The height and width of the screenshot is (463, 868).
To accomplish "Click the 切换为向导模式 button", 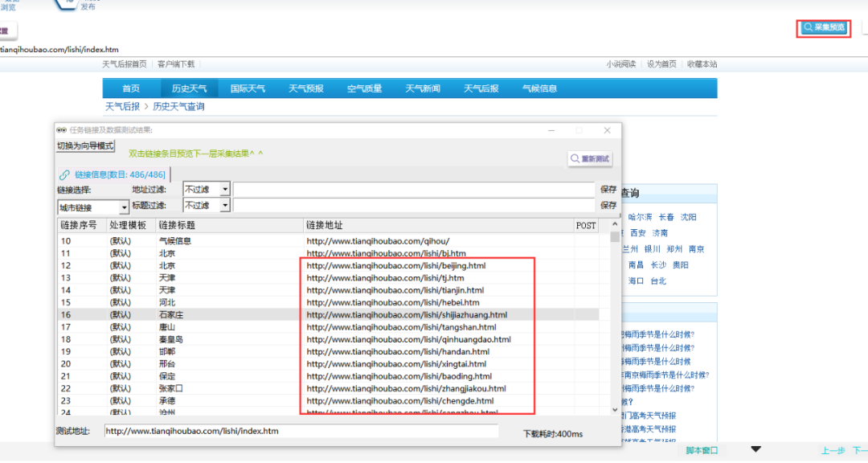I will click(86, 146).
